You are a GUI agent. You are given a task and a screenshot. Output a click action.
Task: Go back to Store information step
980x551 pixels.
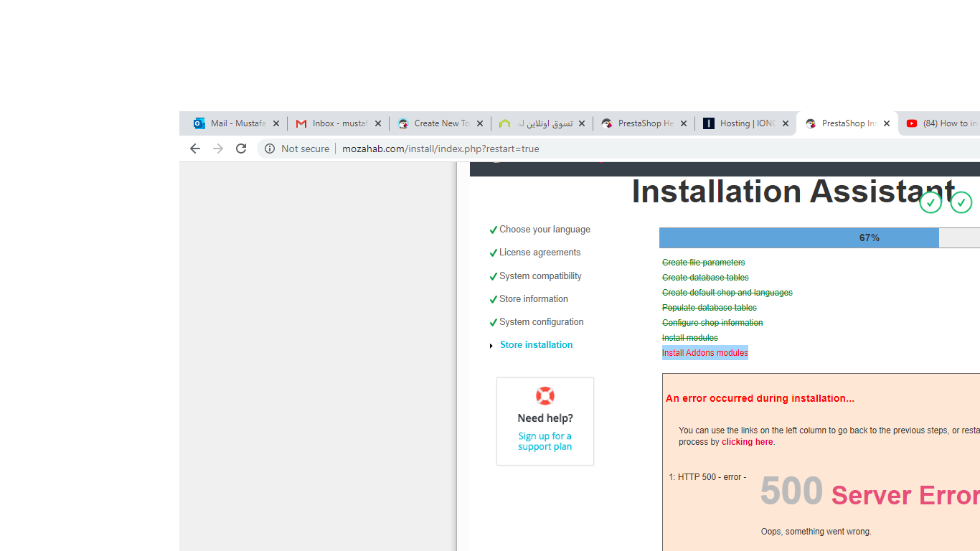click(533, 299)
